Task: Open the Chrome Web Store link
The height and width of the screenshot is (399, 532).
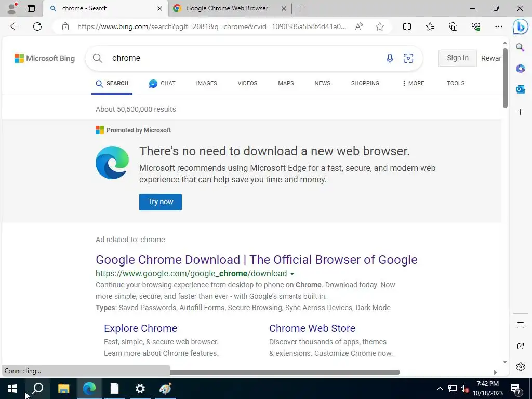Action: (x=312, y=328)
